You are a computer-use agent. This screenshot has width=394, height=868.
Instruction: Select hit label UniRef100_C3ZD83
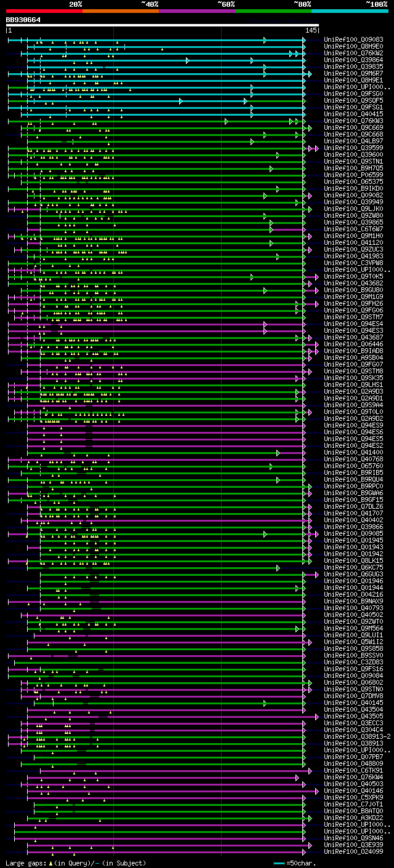(x=353, y=662)
